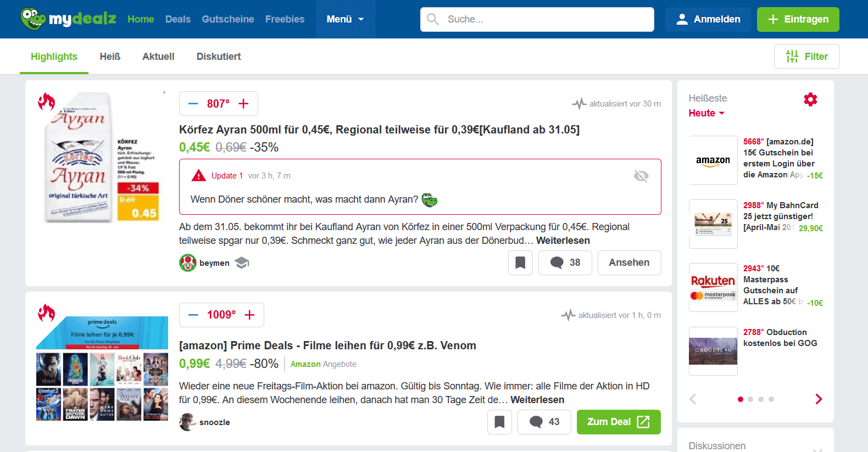Image resolution: width=868 pixels, height=452 pixels.
Task: Hide the Update 1 notice
Action: click(x=641, y=176)
